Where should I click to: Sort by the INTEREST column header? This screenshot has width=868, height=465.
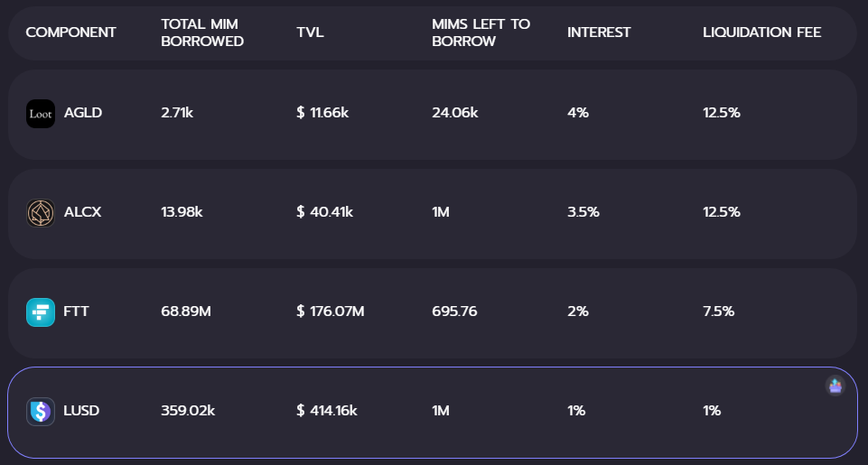pyautogui.click(x=599, y=33)
